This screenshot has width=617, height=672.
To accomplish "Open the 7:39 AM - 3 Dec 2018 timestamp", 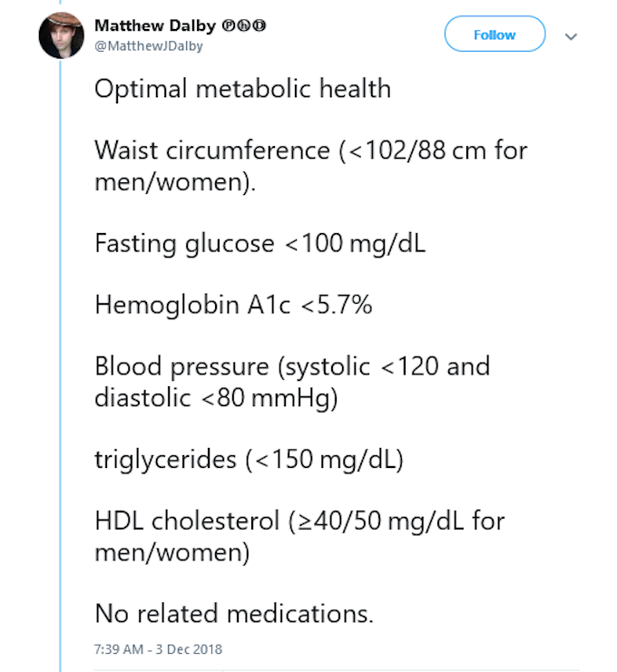I will tap(158, 649).
